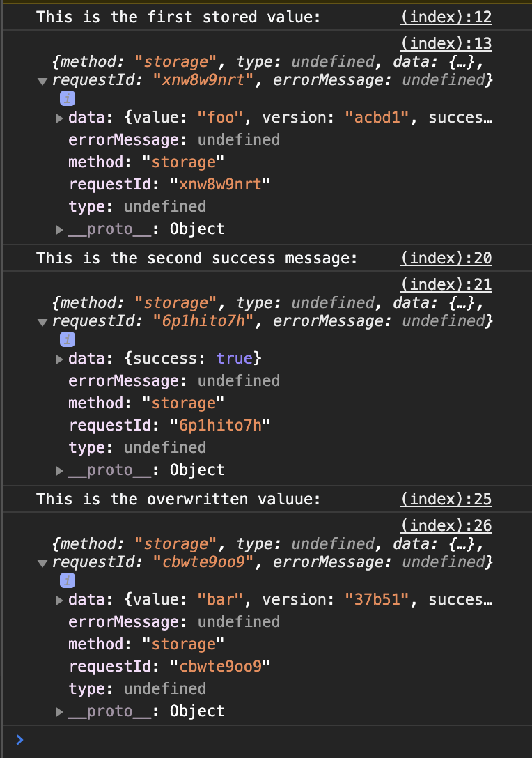The height and width of the screenshot is (758, 532).
Task: Expand __proto__ of the first object
Action: 59,230
